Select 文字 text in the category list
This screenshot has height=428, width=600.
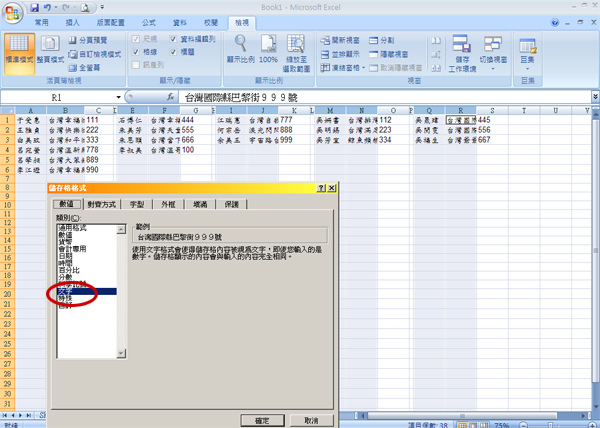87,291
